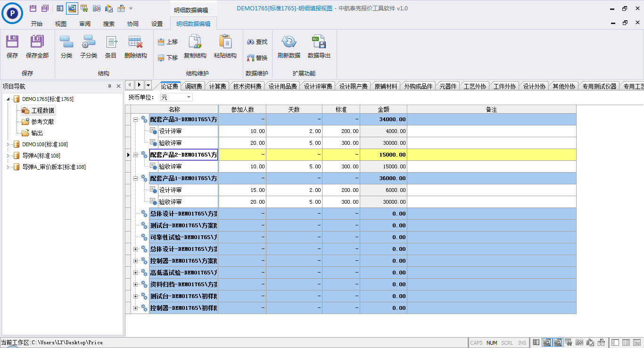644x348 pixels.
Task: Move the row up with 上移
Action: pyautogui.click(x=168, y=42)
